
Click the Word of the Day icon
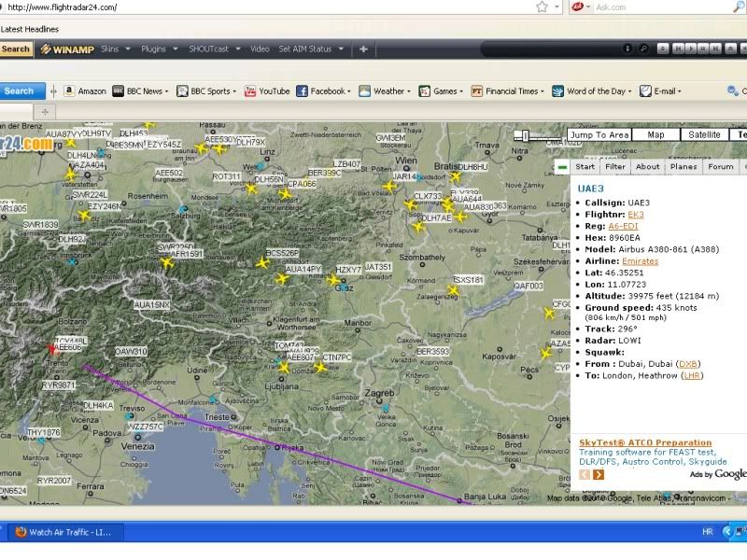(x=557, y=91)
